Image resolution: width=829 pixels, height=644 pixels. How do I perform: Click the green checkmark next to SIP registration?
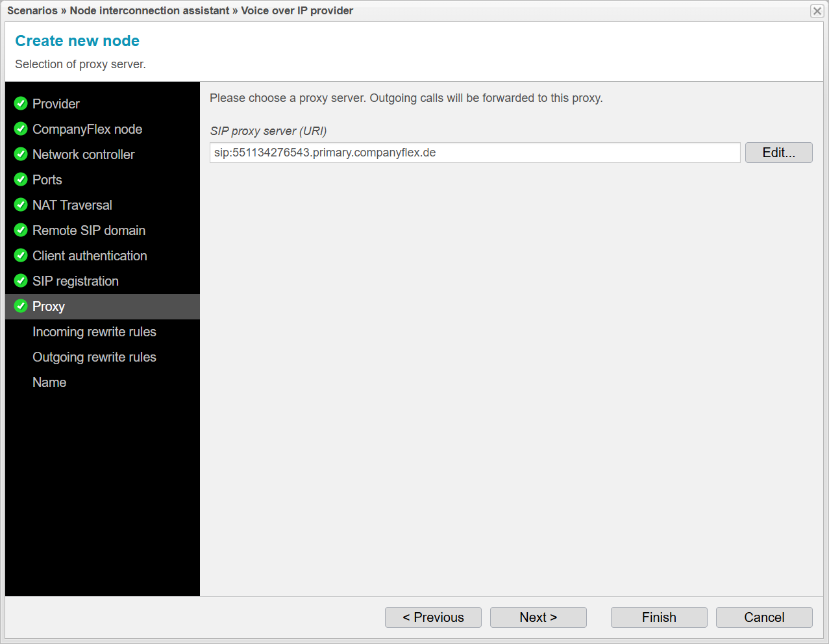(21, 280)
